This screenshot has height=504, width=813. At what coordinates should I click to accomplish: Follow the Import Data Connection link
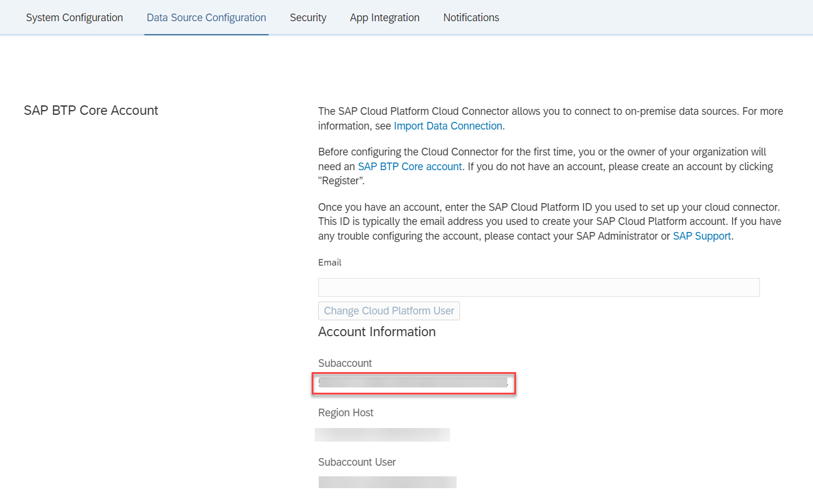tap(448, 126)
